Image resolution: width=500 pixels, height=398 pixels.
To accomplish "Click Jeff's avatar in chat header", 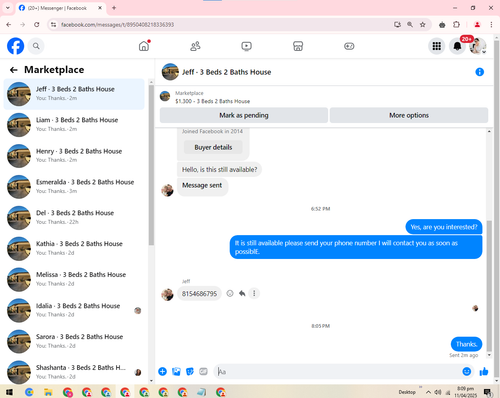I will [x=170, y=72].
